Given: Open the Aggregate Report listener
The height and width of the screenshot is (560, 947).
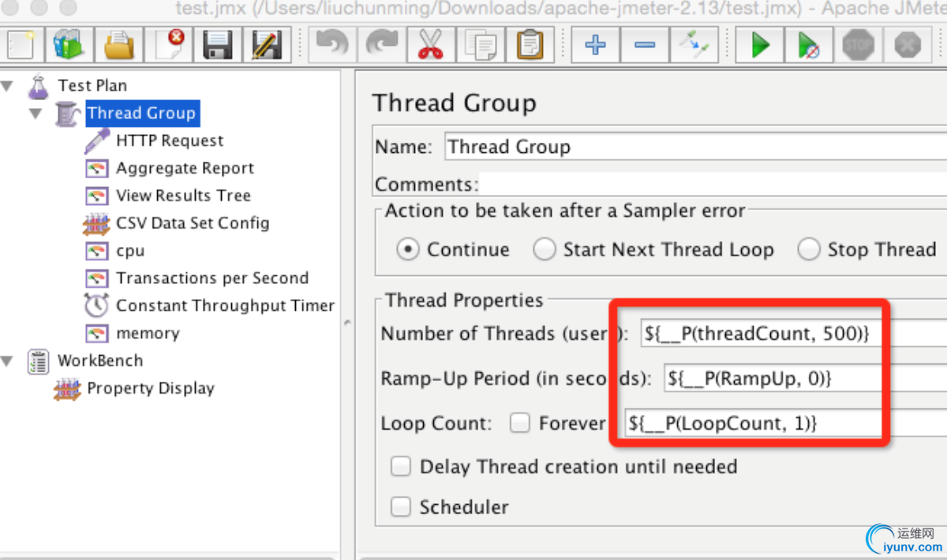Looking at the screenshot, I should point(185,168).
